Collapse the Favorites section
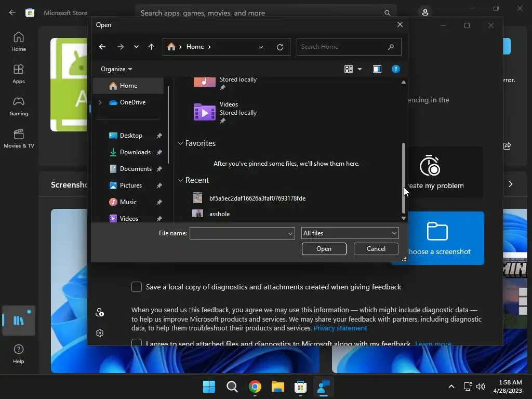The width and height of the screenshot is (532, 399). 180,143
